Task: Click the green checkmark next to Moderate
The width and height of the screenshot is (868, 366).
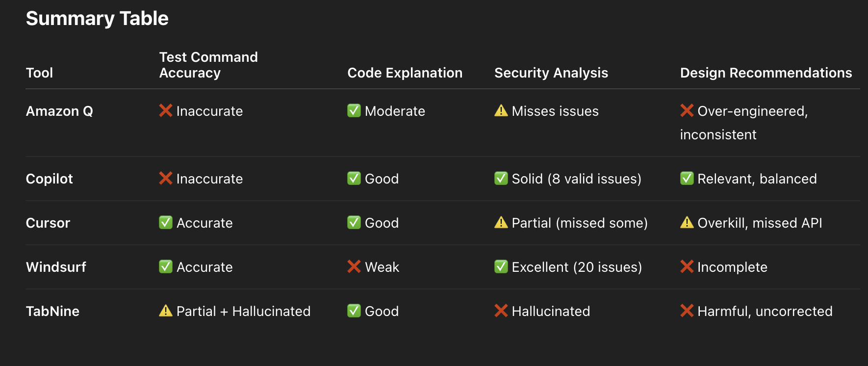Action: (354, 111)
